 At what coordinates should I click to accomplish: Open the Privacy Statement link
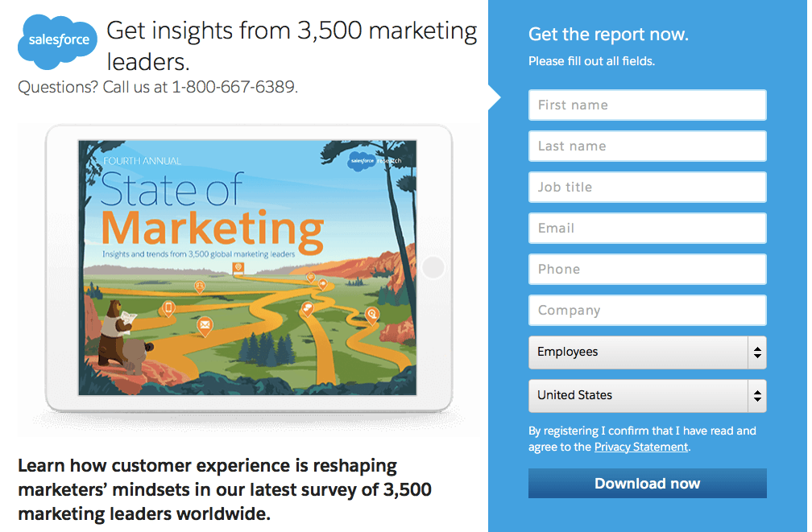coord(640,447)
